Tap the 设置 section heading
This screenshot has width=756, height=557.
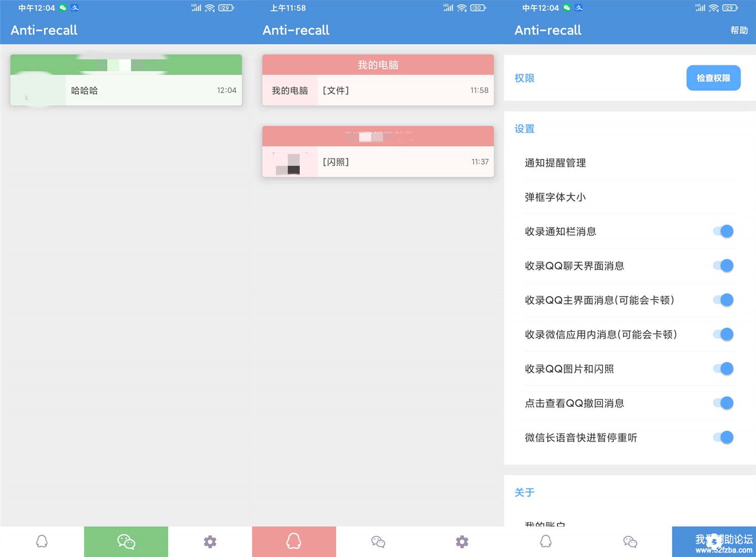pos(524,129)
